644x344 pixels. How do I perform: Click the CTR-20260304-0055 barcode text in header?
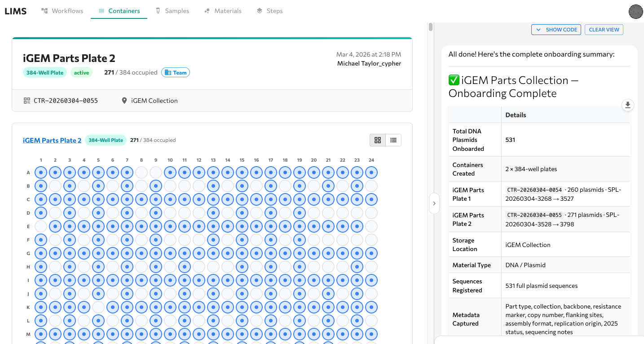pos(66,101)
